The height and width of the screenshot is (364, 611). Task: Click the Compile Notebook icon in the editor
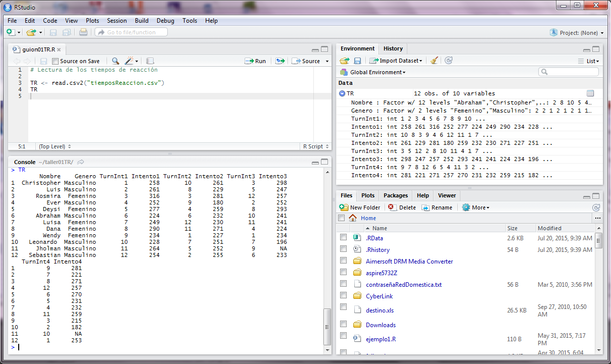150,61
